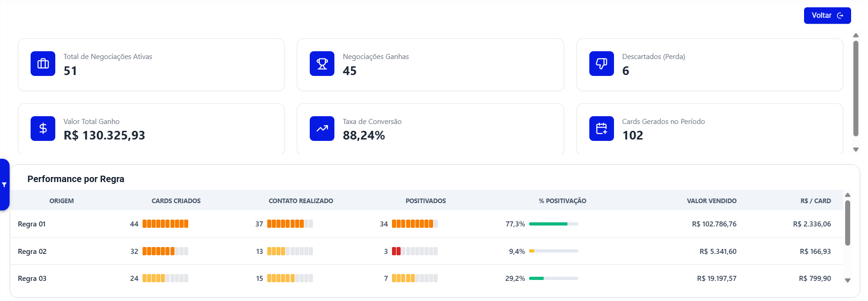Click the trophy icon for Negociações Ganhas
The width and height of the screenshot is (868, 301).
[322, 64]
